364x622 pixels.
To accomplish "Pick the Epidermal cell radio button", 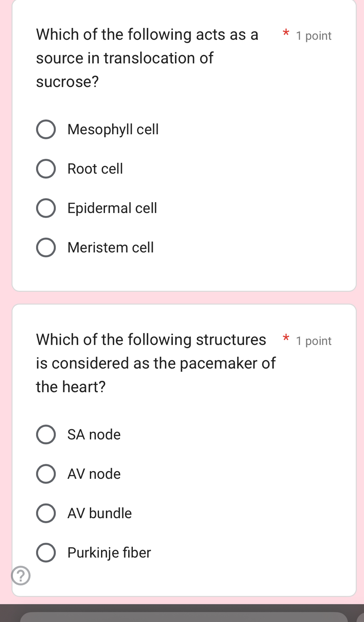I will (x=46, y=208).
